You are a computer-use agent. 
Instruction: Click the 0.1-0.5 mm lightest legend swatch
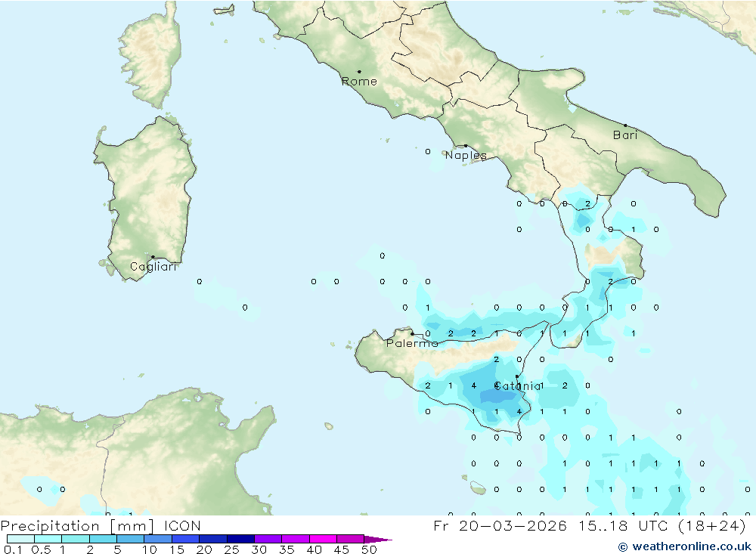pos(20,539)
